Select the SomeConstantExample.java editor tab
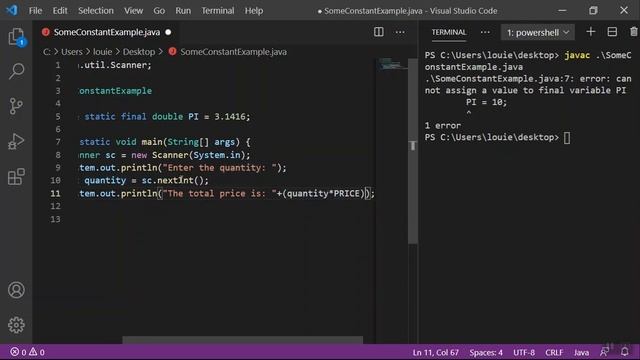Viewport: 640px width, 360px height. (107, 32)
